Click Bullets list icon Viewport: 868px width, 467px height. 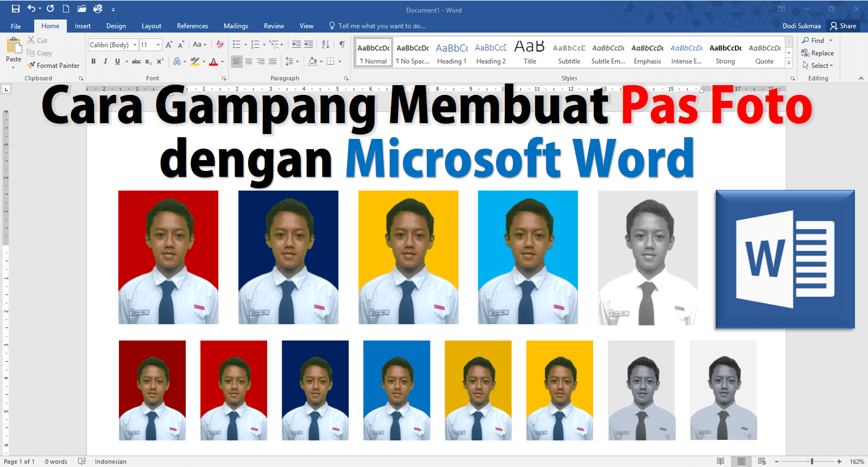tap(237, 44)
